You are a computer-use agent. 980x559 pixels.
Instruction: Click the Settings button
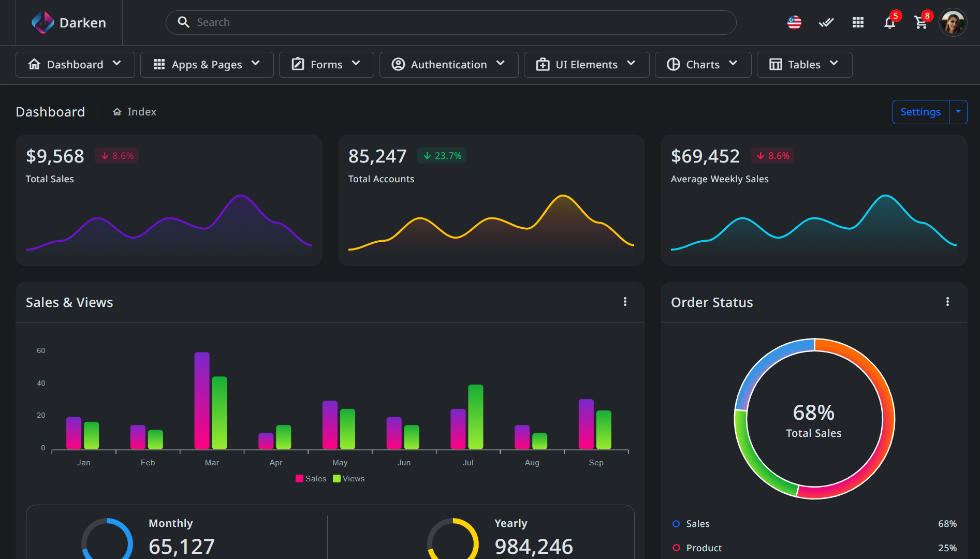pos(920,112)
